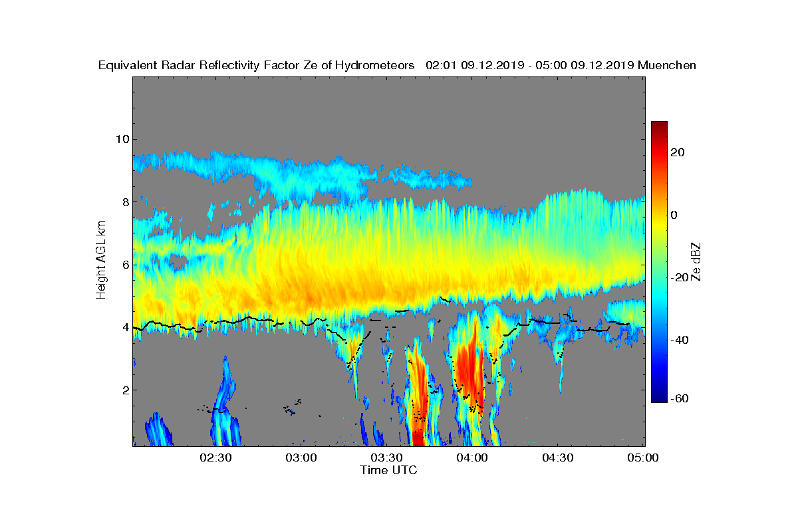
Task: Click the height tick label 8
Action: (124, 201)
